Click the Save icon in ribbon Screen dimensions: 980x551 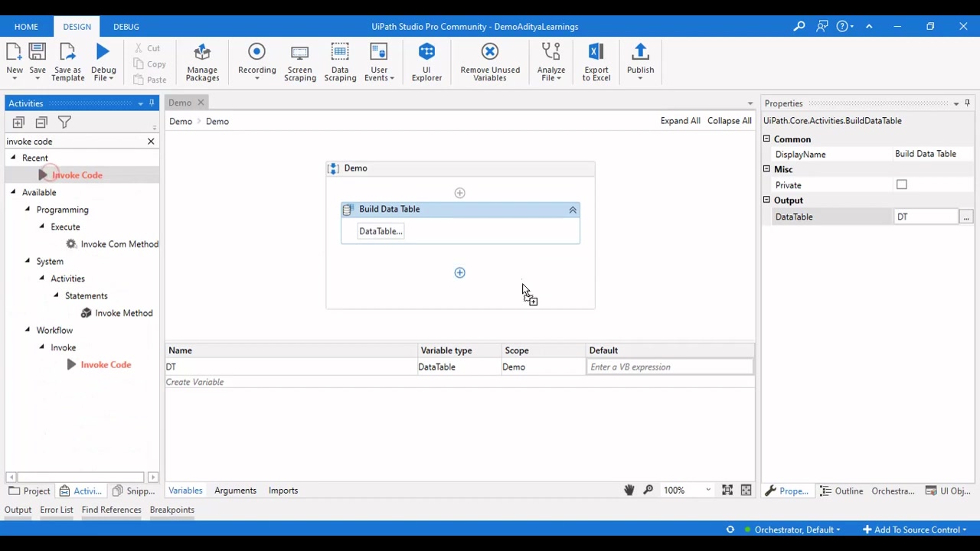(37, 52)
